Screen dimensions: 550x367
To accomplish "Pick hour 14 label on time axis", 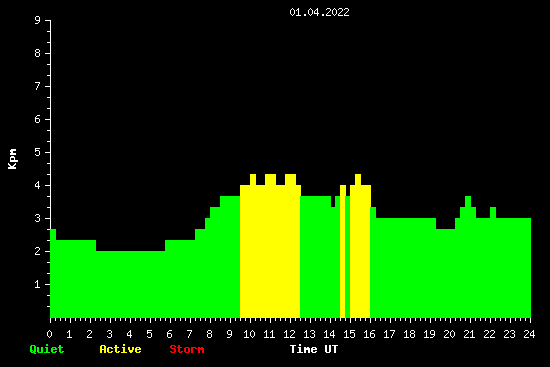I will click(329, 334).
